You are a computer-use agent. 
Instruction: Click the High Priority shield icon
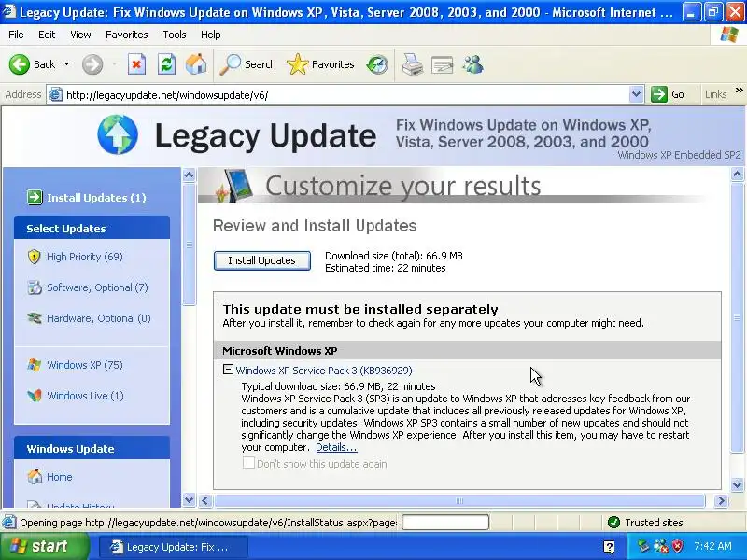click(34, 257)
